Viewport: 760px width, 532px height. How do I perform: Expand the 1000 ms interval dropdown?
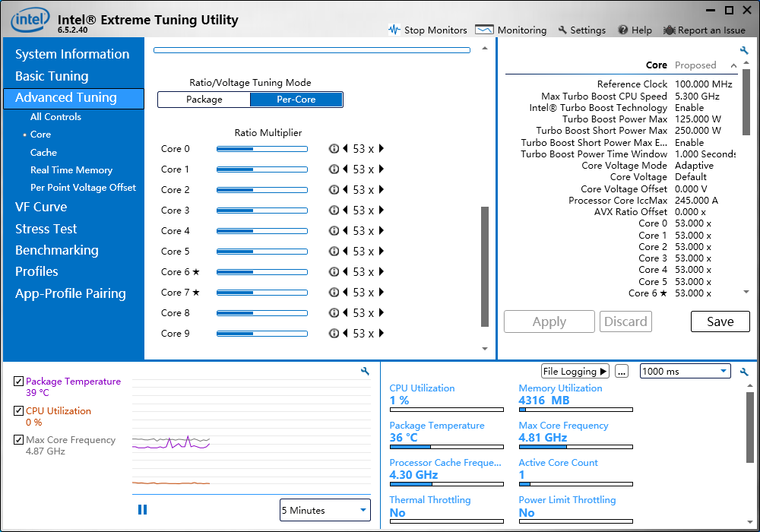point(723,371)
